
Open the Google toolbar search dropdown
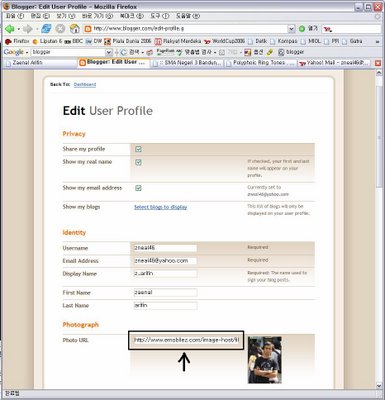coord(109,52)
